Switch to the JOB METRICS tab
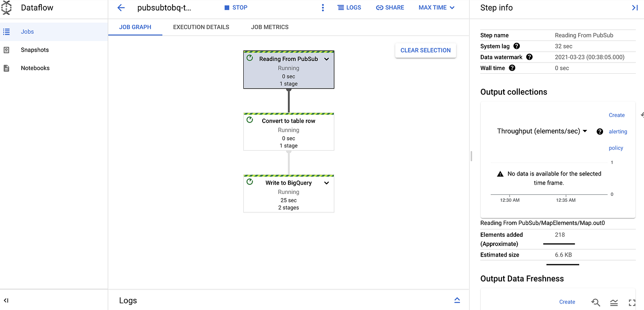Viewport: 644px width, 310px height. click(x=270, y=27)
